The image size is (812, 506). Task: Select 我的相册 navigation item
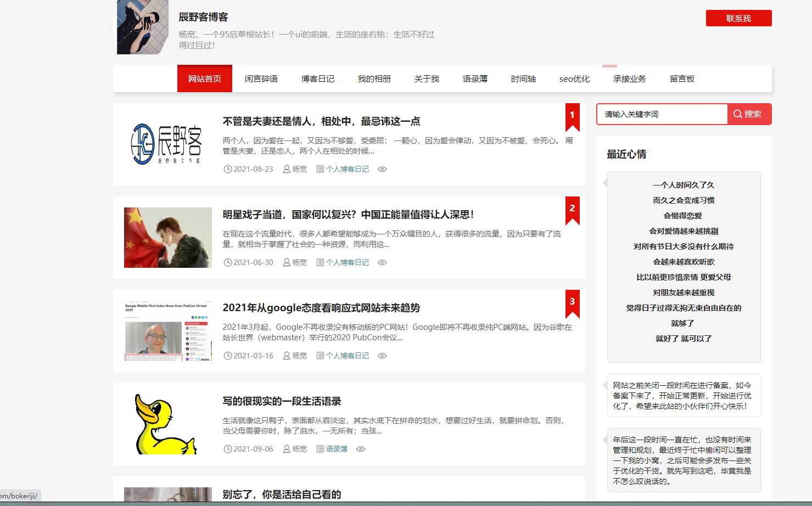click(x=374, y=79)
